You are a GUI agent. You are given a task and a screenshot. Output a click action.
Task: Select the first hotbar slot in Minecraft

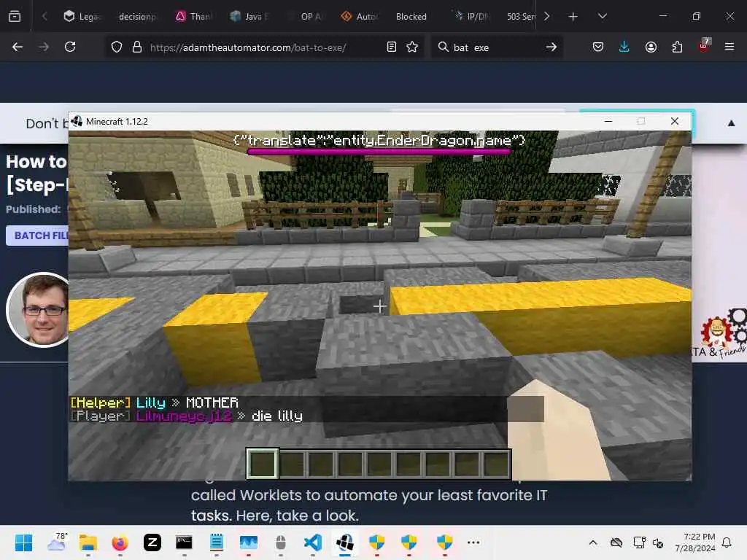(x=262, y=464)
